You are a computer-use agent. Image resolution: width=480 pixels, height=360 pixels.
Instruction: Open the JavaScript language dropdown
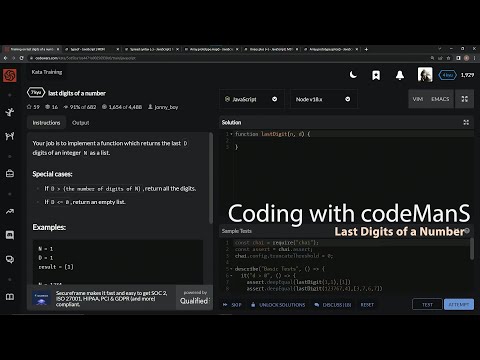coord(252,99)
